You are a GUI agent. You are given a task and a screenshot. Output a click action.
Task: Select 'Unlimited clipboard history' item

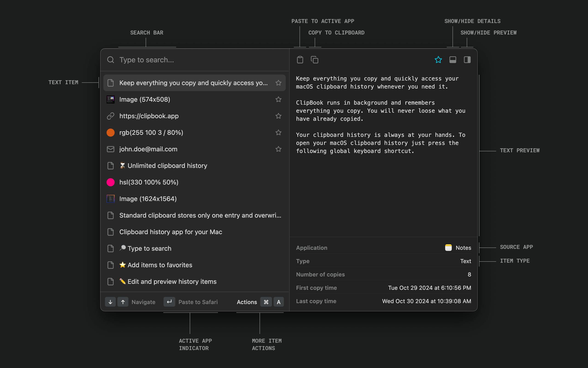pos(194,166)
